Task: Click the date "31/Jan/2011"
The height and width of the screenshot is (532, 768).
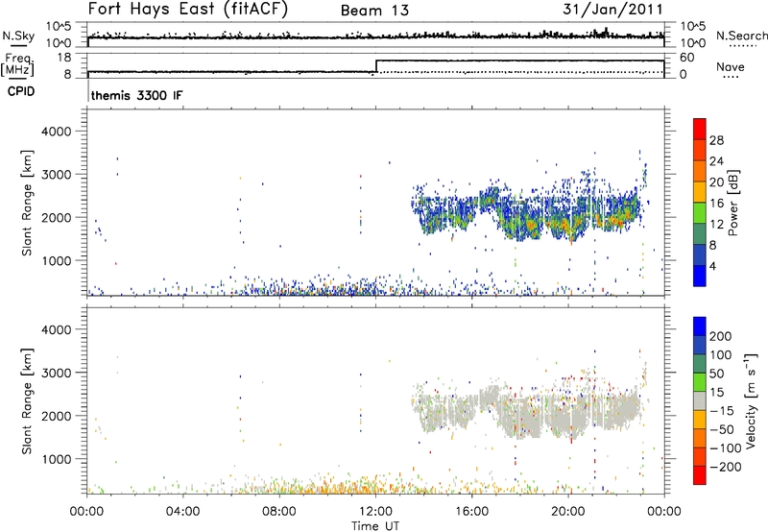Action: [612, 10]
